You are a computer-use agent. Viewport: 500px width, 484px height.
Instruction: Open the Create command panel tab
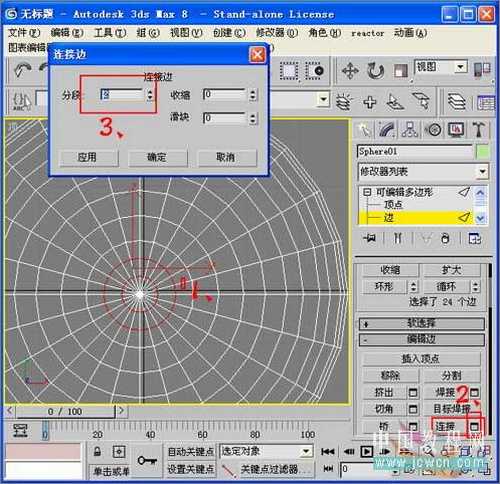(364, 129)
